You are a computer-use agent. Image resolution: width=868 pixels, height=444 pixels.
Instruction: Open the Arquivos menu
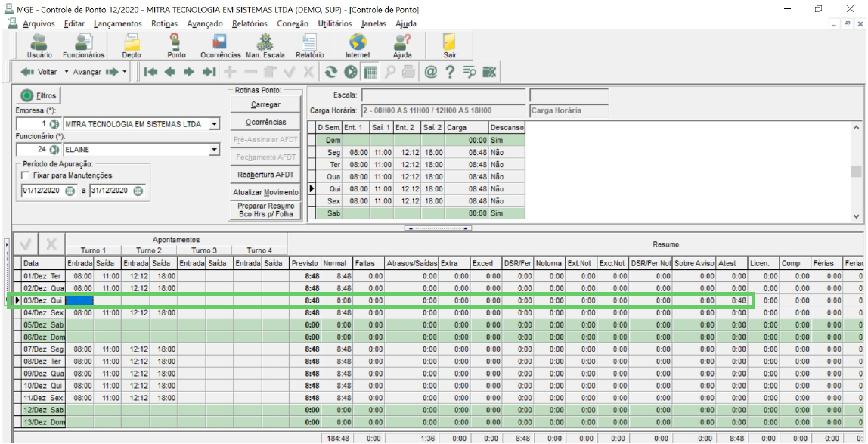[39, 23]
